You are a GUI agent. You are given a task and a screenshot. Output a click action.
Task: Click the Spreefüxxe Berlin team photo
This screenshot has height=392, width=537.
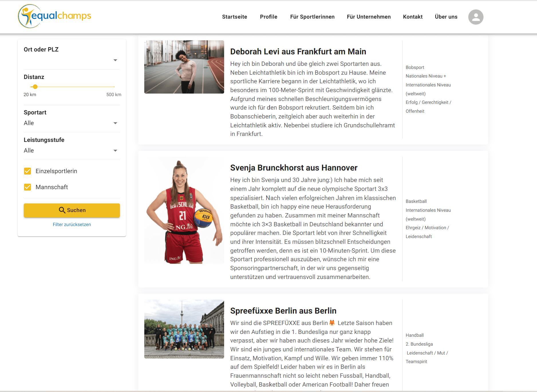pyautogui.click(x=184, y=329)
